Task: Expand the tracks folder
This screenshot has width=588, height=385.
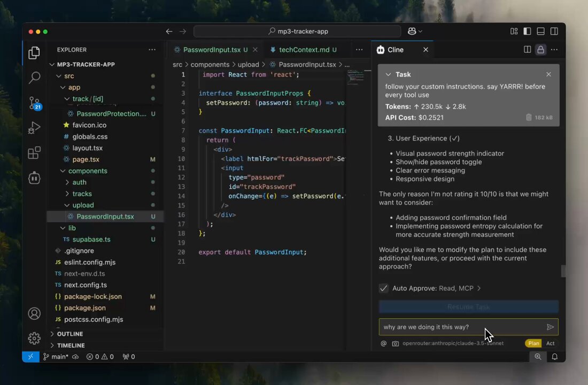Action: pyautogui.click(x=67, y=194)
